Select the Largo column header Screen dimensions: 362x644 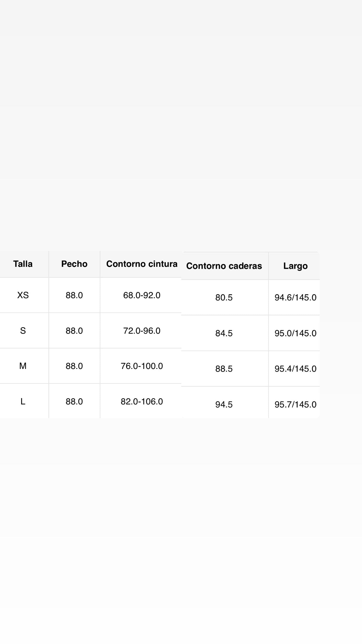[x=295, y=266]
